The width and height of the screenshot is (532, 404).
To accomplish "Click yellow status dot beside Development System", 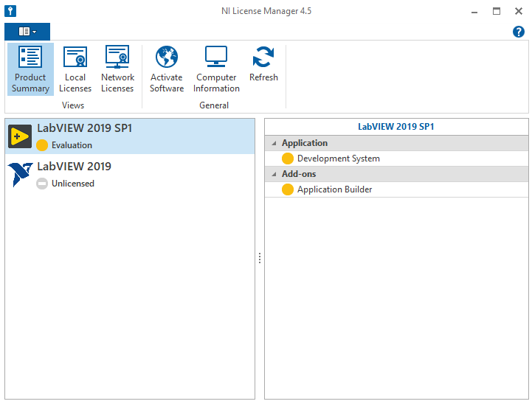I will 287,159.
